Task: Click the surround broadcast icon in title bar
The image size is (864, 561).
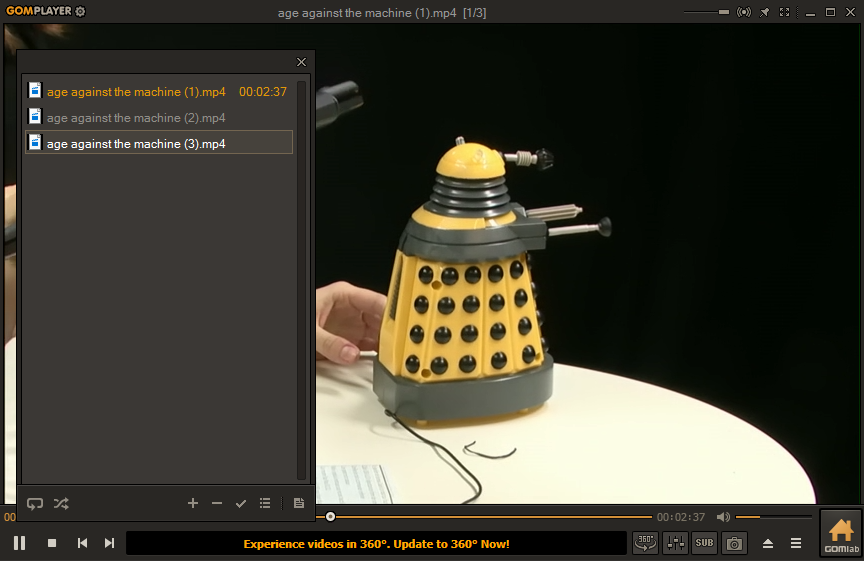Action: [744, 12]
